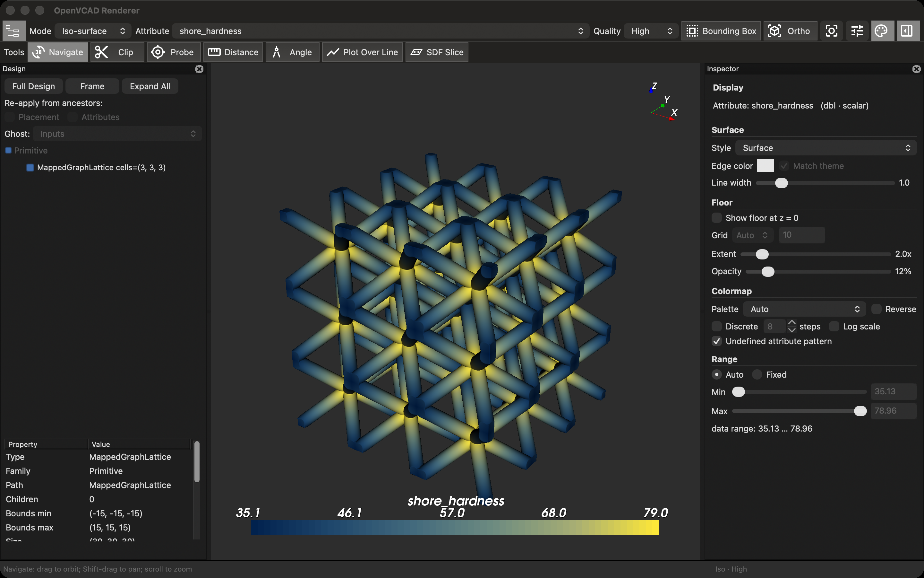Open the Surface Style dropdown
Screen dimensions: 924x578
826,148
